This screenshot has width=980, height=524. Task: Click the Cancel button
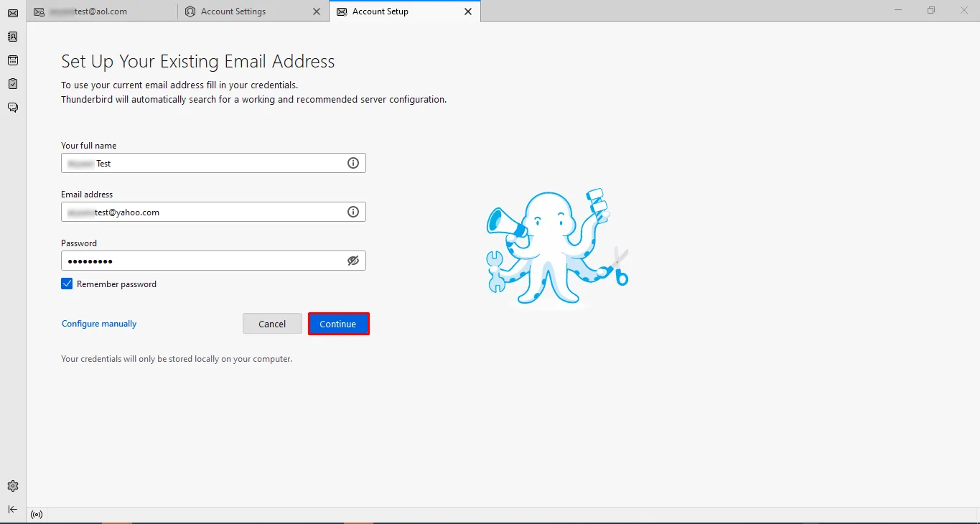pyautogui.click(x=272, y=324)
